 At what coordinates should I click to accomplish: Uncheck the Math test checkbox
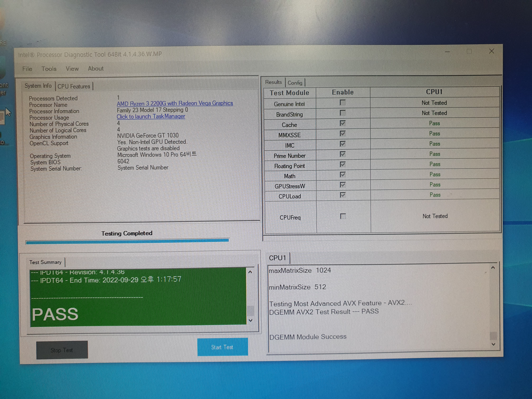click(343, 174)
